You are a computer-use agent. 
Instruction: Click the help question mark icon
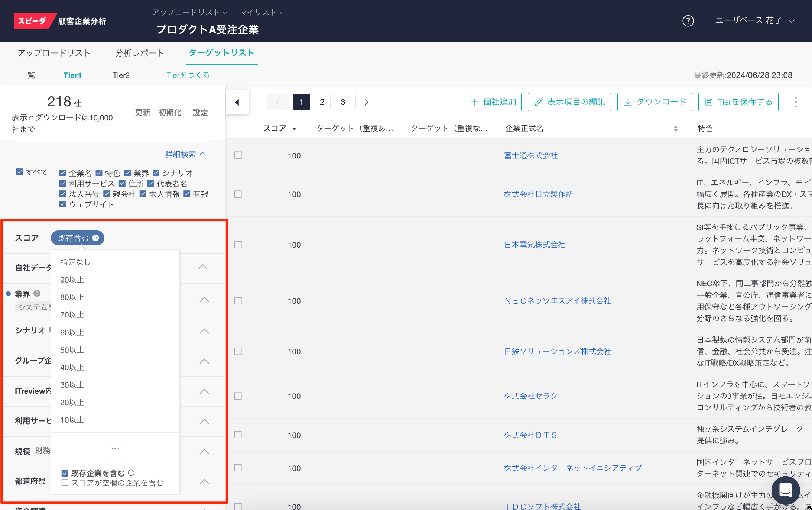[x=688, y=21]
